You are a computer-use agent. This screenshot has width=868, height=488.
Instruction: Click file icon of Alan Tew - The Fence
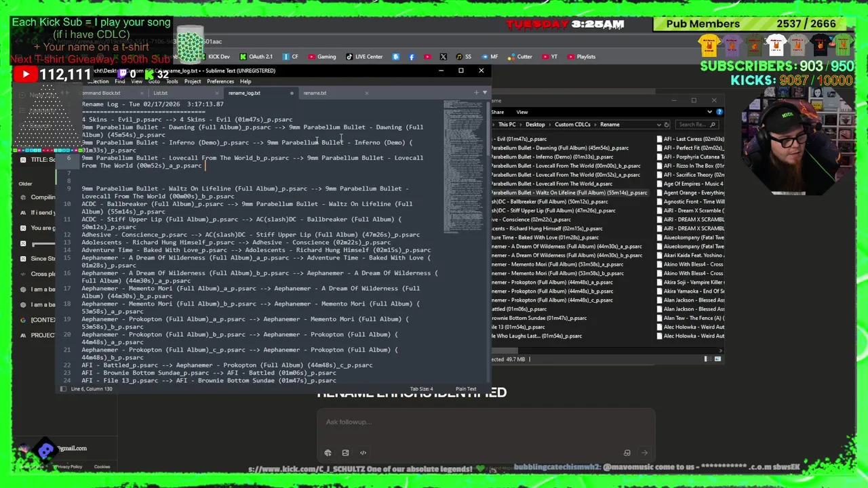660,318
